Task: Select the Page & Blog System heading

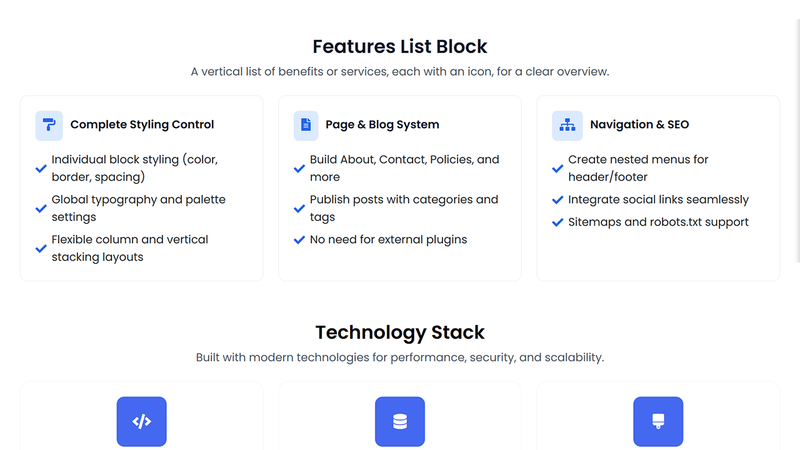Action: pos(382,125)
